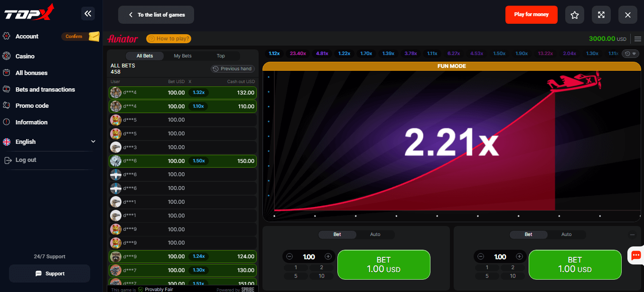Screen dimensions: 644x292
Task: Open the Account section in the sidebar
Action: (x=27, y=36)
